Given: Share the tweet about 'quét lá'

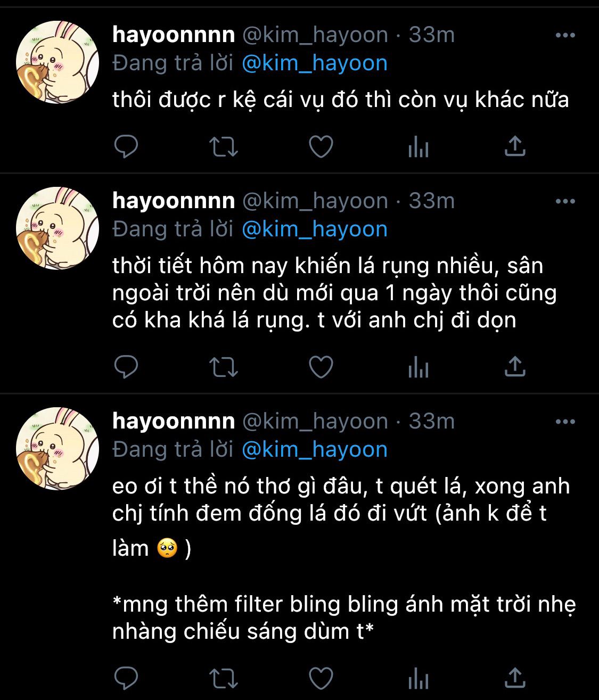Looking at the screenshot, I should [x=515, y=678].
